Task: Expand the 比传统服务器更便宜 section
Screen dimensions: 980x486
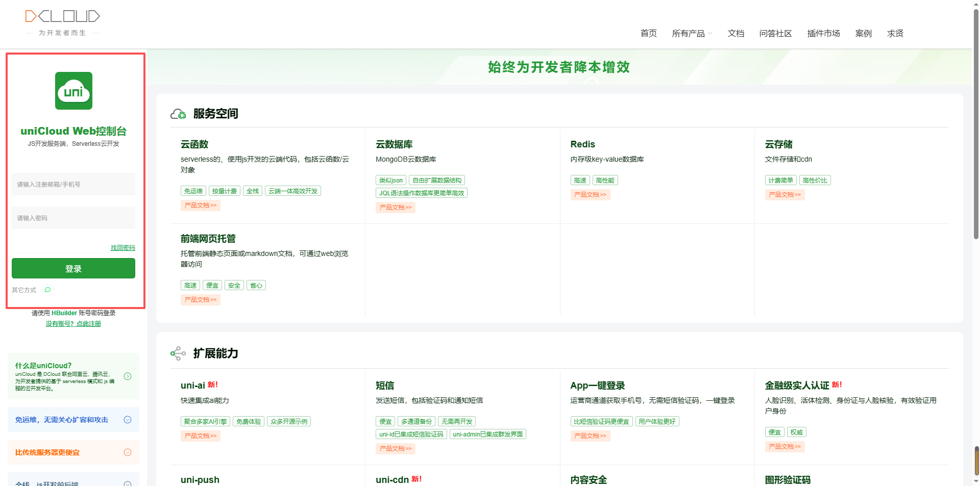Action: (x=127, y=452)
